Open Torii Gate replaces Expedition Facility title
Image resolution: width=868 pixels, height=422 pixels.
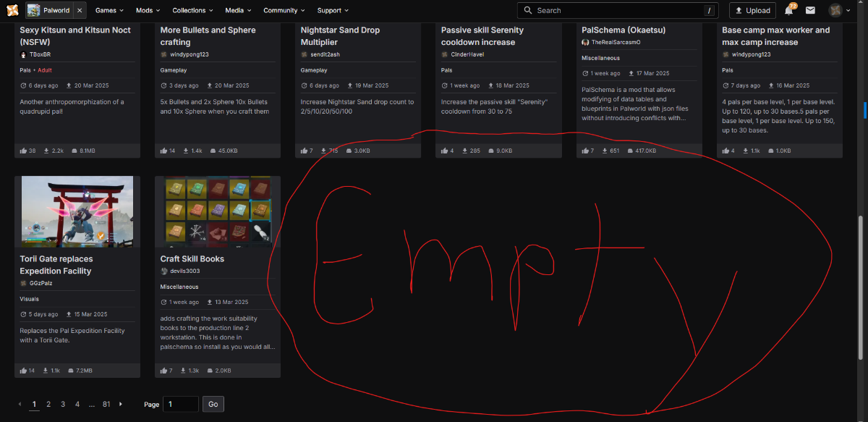pyautogui.click(x=56, y=265)
